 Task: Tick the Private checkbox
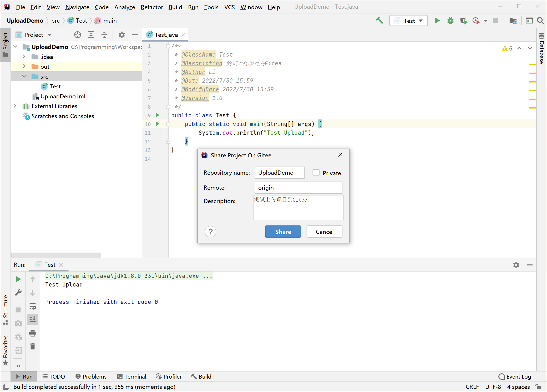(x=316, y=173)
